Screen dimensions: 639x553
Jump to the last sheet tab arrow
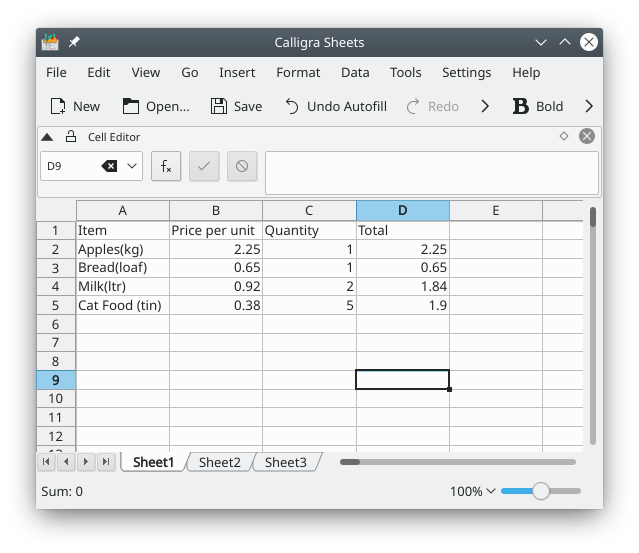[x=105, y=462]
